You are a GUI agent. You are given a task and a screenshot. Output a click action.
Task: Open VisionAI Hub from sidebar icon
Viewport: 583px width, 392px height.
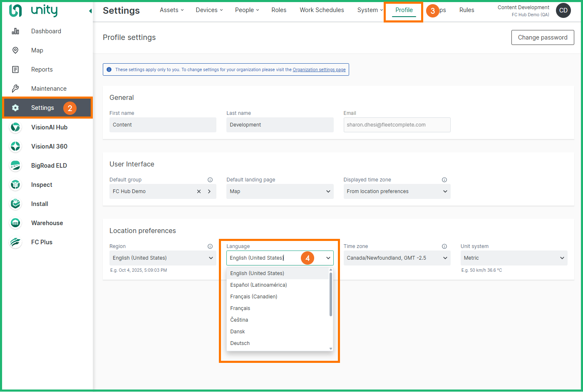click(15, 127)
